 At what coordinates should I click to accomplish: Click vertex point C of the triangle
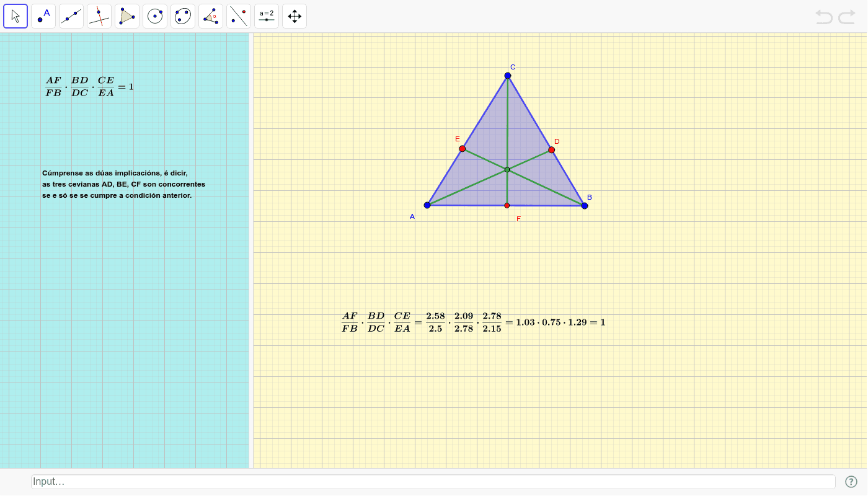tap(508, 76)
